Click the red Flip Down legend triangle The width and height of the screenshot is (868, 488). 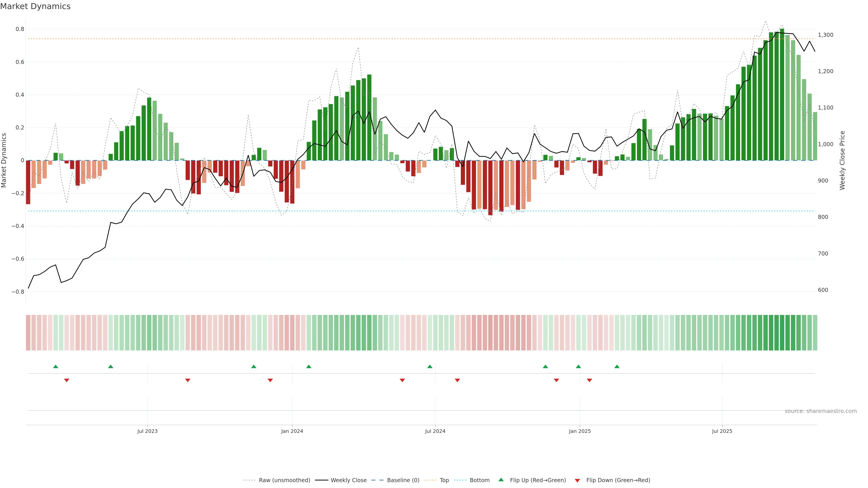click(577, 480)
